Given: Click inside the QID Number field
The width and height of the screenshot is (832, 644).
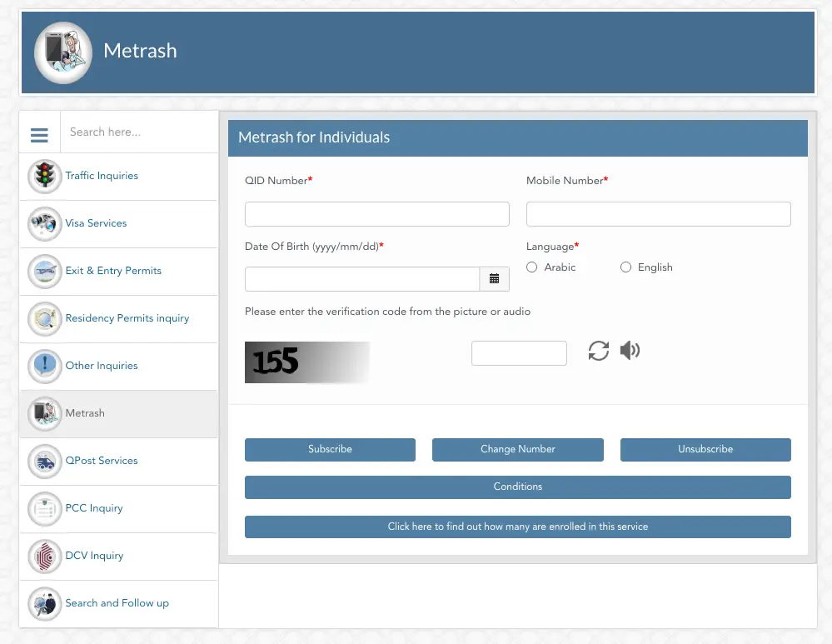Looking at the screenshot, I should point(376,213).
